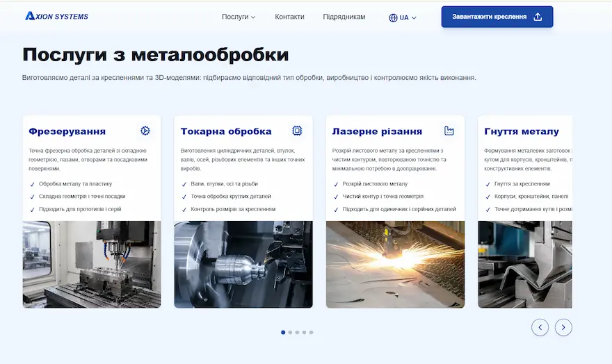Click the globe language icon

393,18
